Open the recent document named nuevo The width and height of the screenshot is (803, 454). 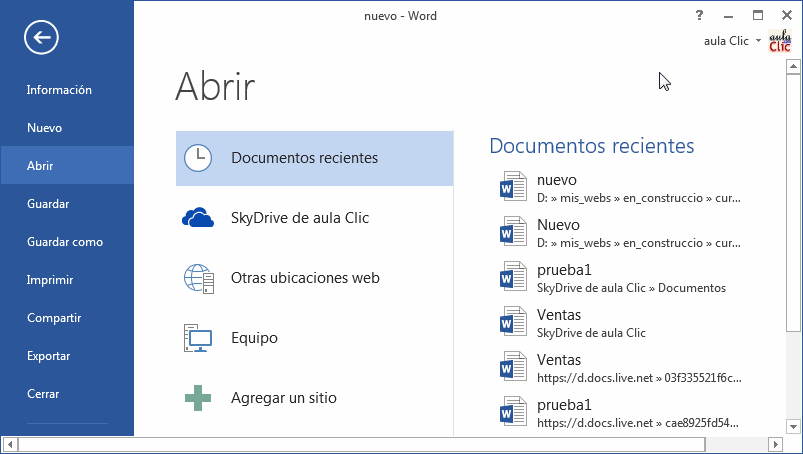(x=558, y=180)
